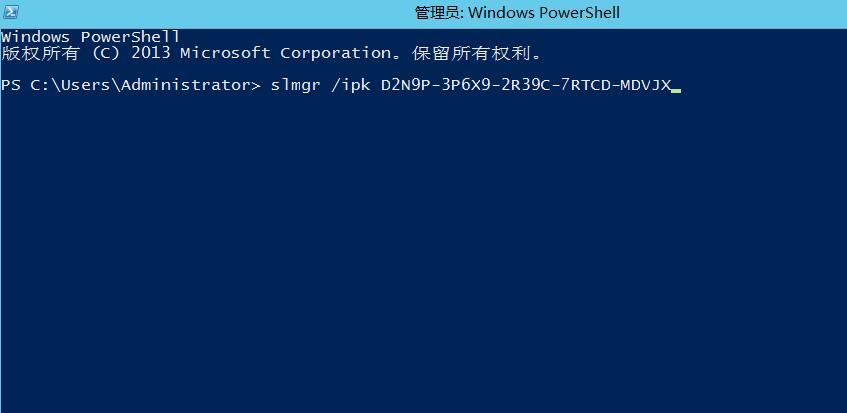Click the '保留所有权利' text
This screenshot has width=847, height=413.
coord(472,53)
